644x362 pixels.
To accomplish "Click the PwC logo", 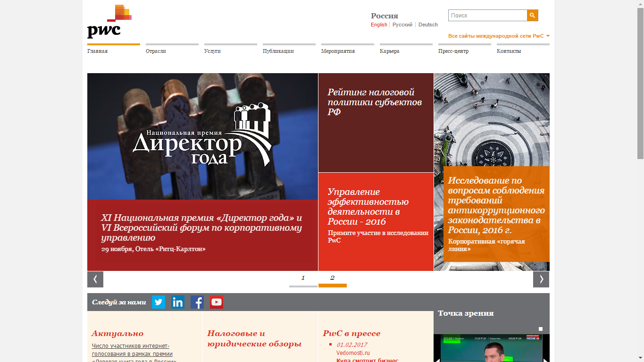I will 109,22.
